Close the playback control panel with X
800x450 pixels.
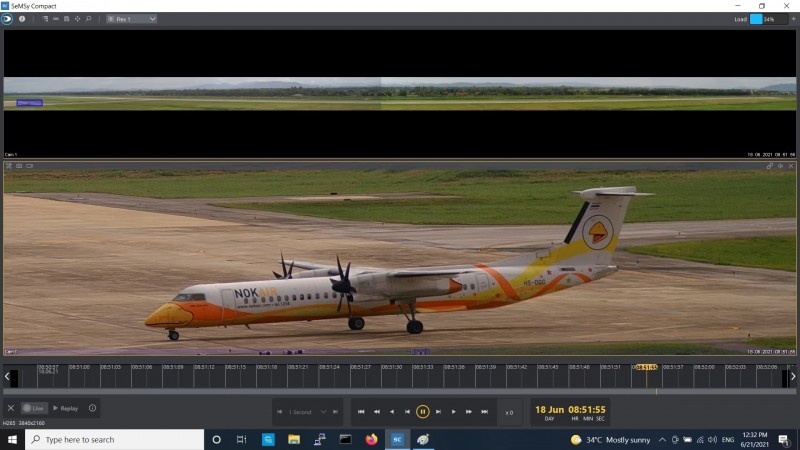click(11, 408)
